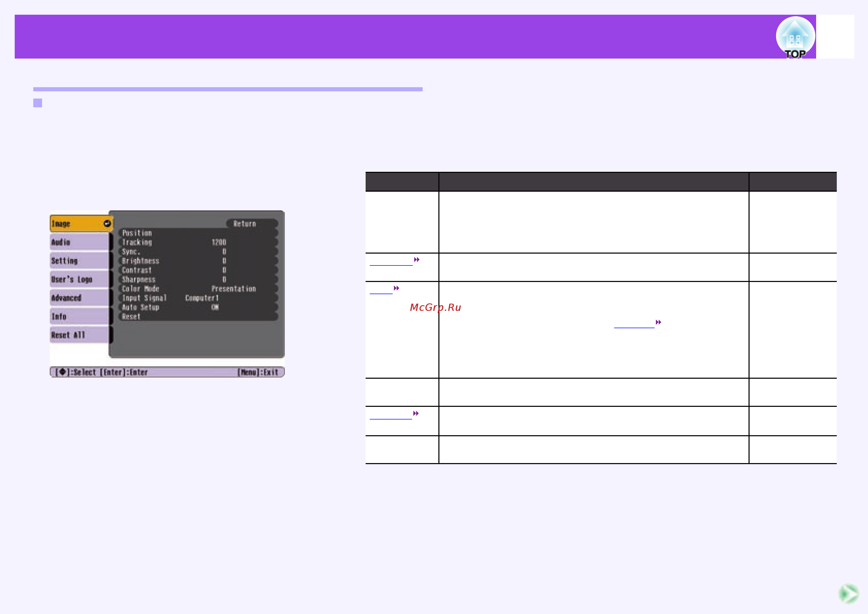Screen dimensions: 868x614
Task: Click the Tracking value 1200
Action: click(219, 242)
